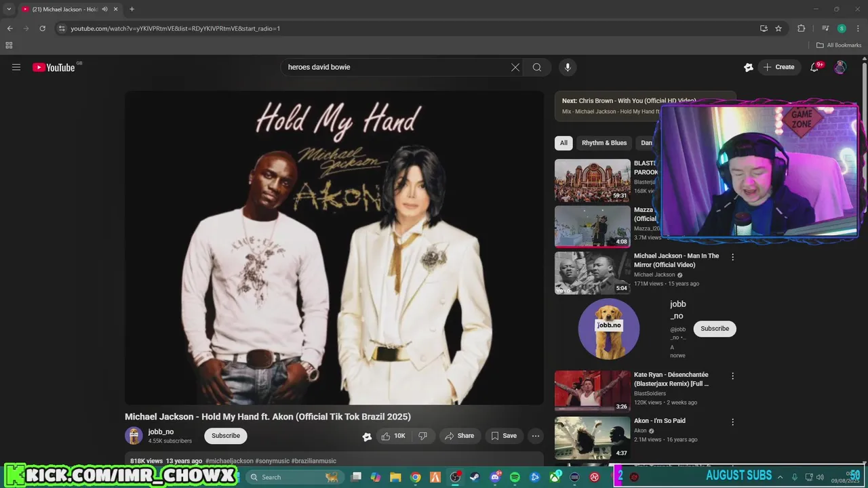
Task: Click the address bar URL
Action: [x=176, y=28]
